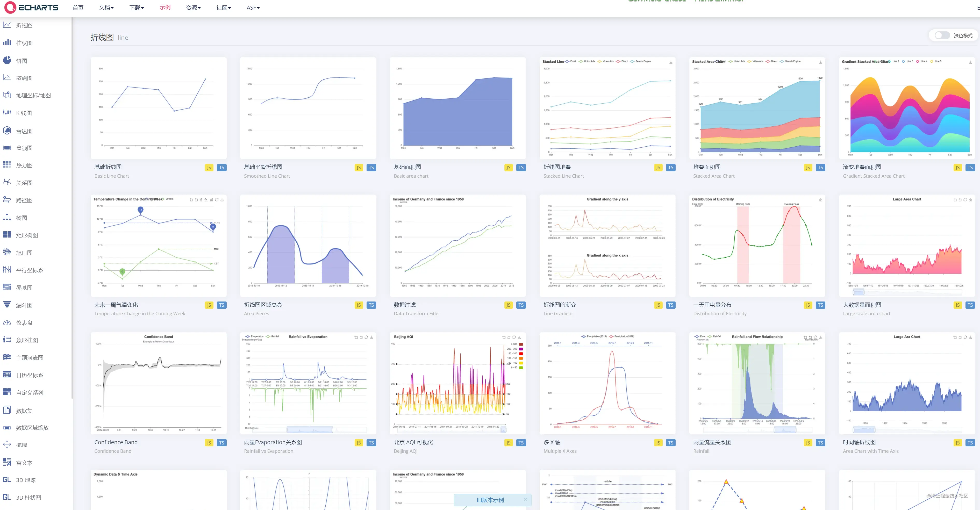Expand the 文档 dropdown menu

106,8
